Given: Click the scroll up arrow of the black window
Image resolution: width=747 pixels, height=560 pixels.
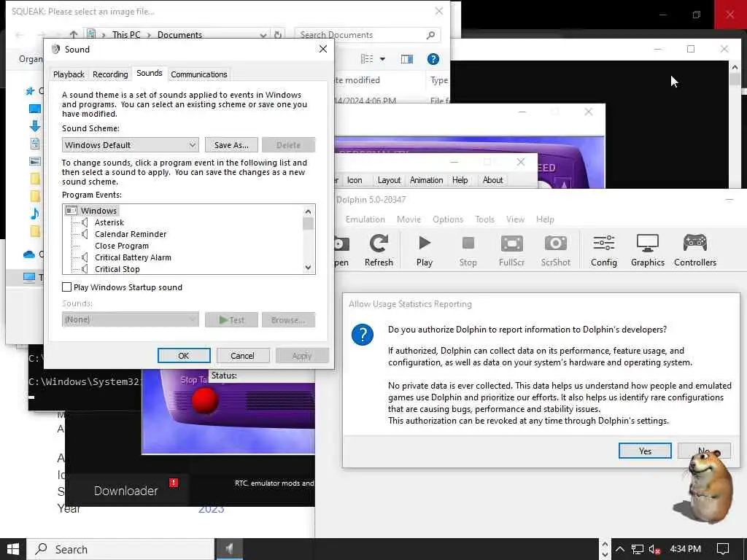Looking at the screenshot, I should click(x=735, y=68).
